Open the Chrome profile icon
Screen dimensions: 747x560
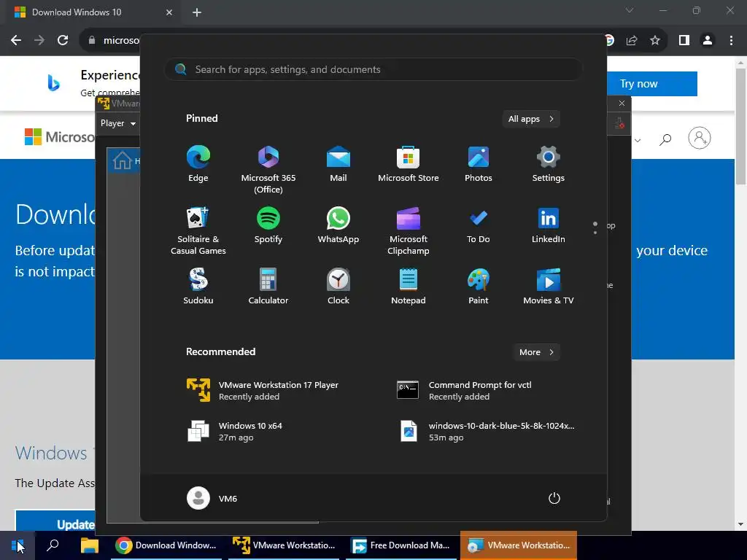708,41
